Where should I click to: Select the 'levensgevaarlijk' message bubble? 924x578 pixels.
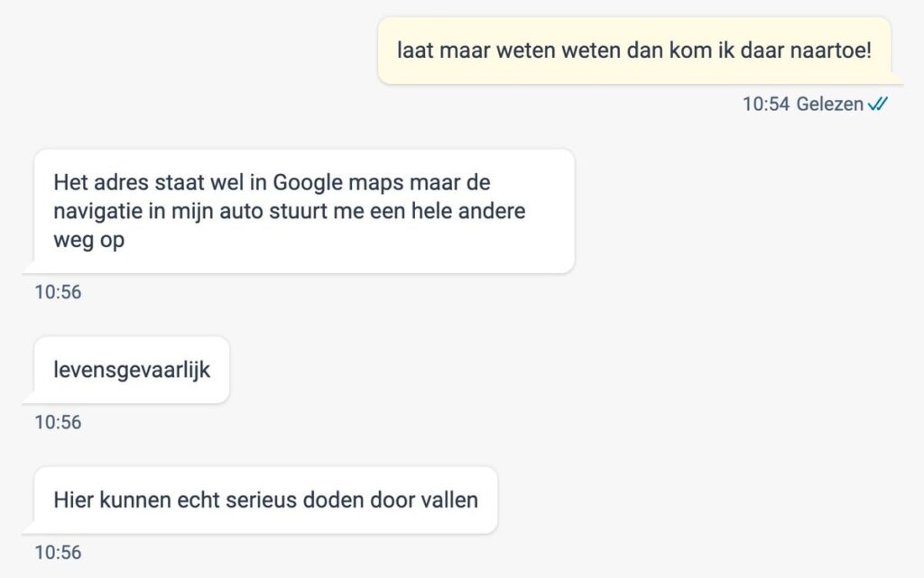[x=132, y=371]
